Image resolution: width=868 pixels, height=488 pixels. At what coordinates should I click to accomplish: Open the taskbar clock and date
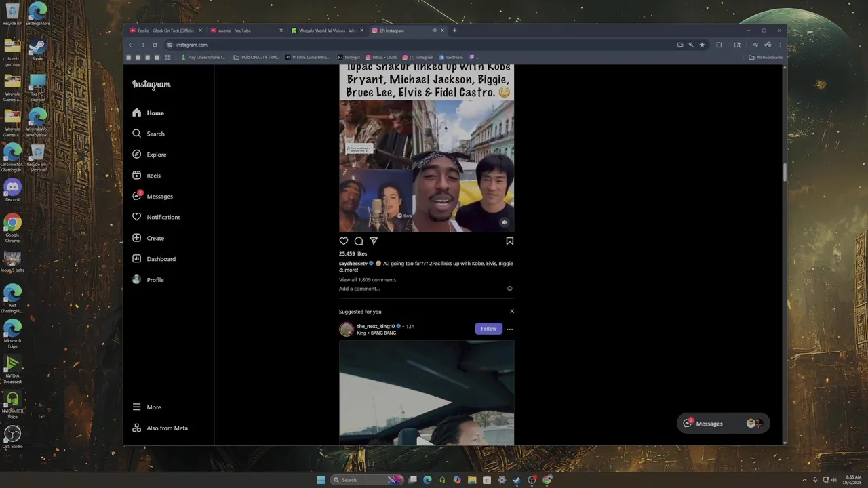click(853, 480)
